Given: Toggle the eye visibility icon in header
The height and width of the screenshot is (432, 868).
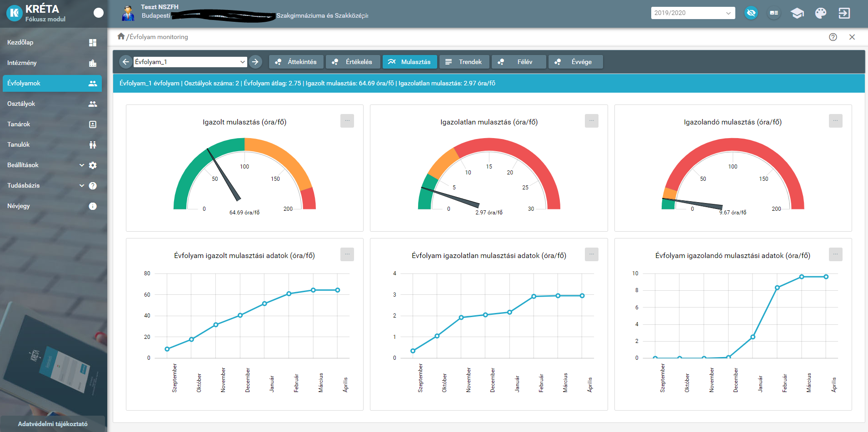Looking at the screenshot, I should click(751, 13).
